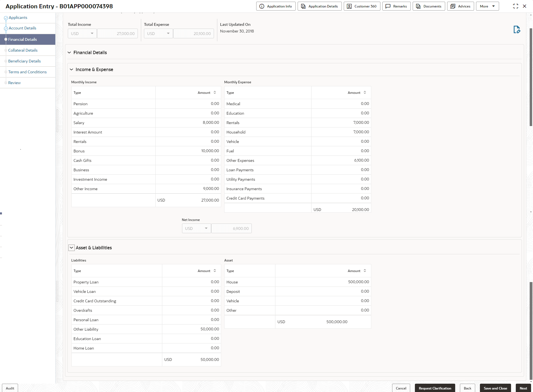Image resolution: width=533 pixels, height=392 pixels.
Task: Click the Utility Payments expense row
Action: [298, 179]
